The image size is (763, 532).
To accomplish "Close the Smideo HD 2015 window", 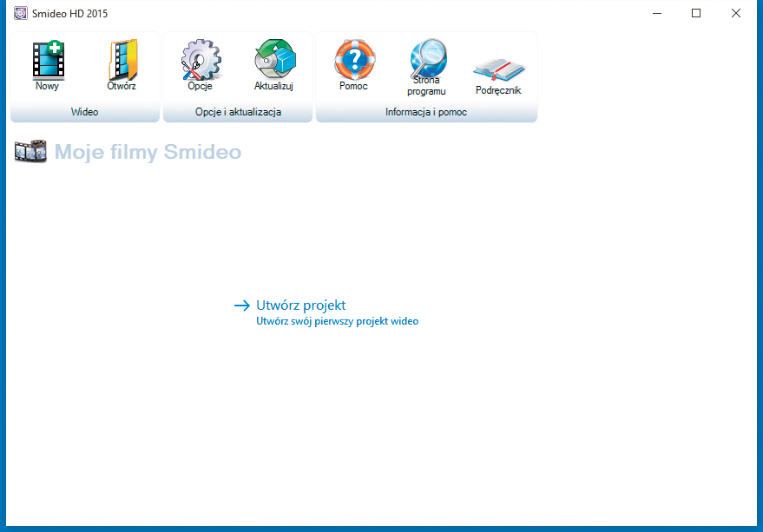I will [736, 13].
